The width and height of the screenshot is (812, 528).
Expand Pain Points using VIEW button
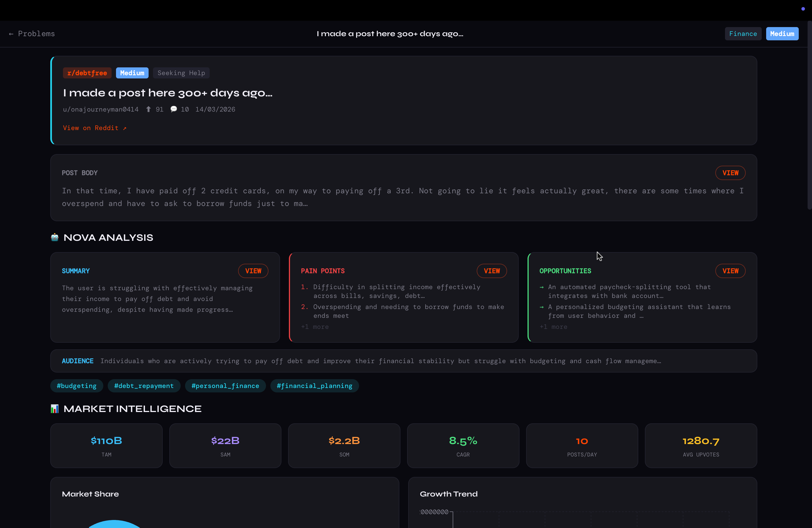tap(491, 271)
